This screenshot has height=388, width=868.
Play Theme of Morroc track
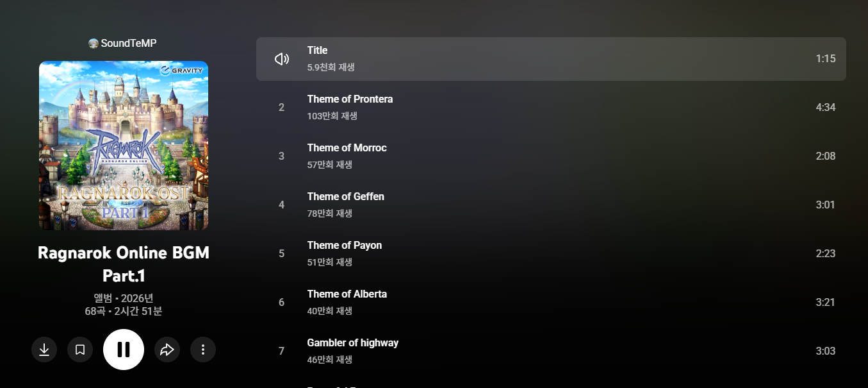coord(347,148)
